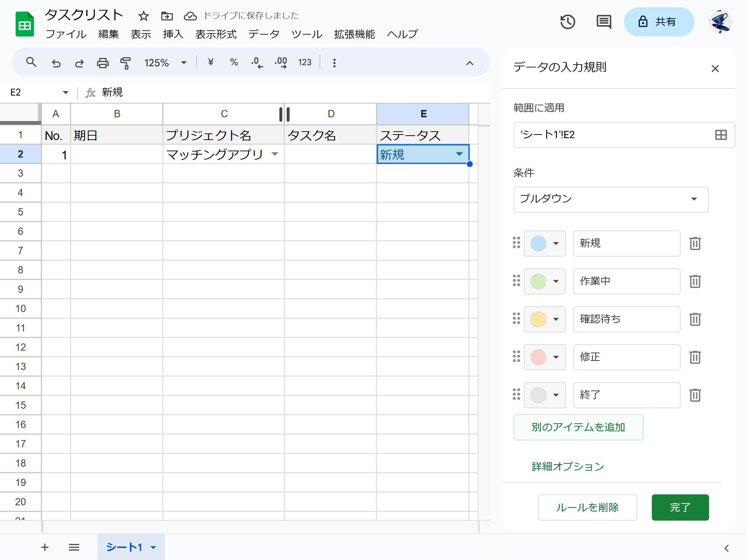Select the paint format tool
The image size is (747, 560).
tap(125, 63)
